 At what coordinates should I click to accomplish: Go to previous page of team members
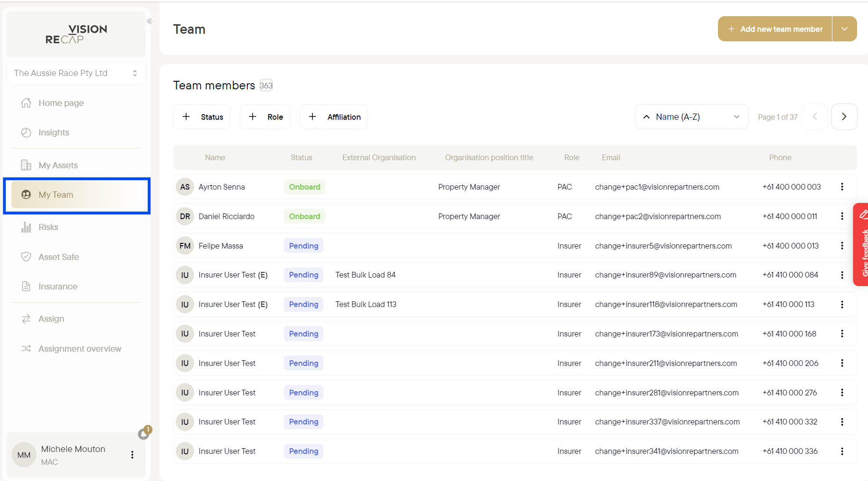[x=815, y=116]
